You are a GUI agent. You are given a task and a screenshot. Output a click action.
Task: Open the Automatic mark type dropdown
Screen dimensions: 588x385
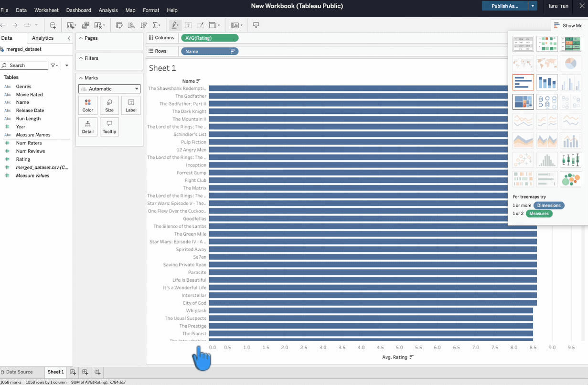click(109, 89)
